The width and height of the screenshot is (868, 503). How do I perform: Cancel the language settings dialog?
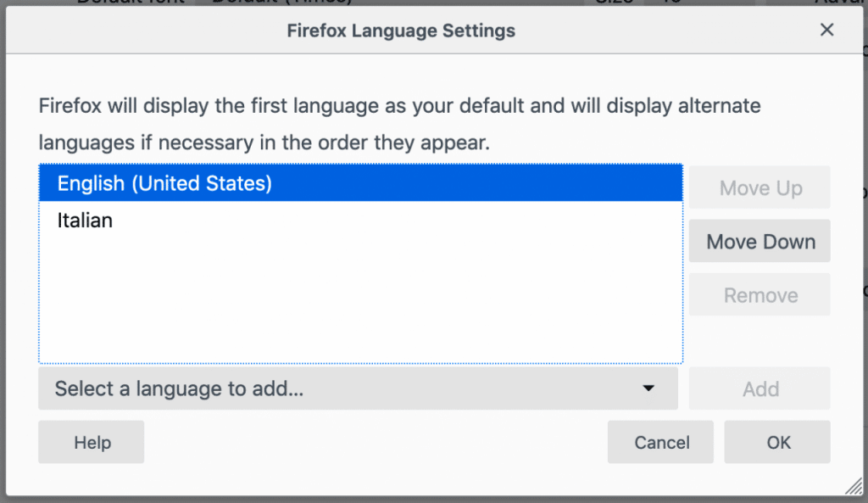point(660,442)
